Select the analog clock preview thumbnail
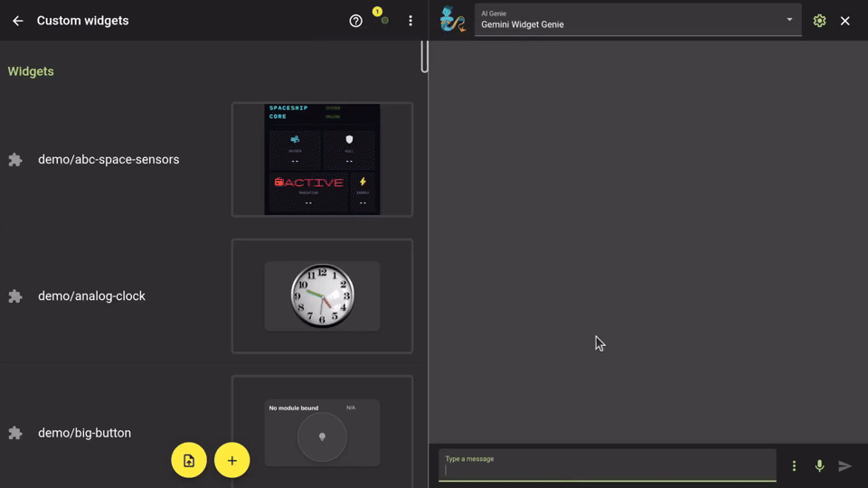 322,296
